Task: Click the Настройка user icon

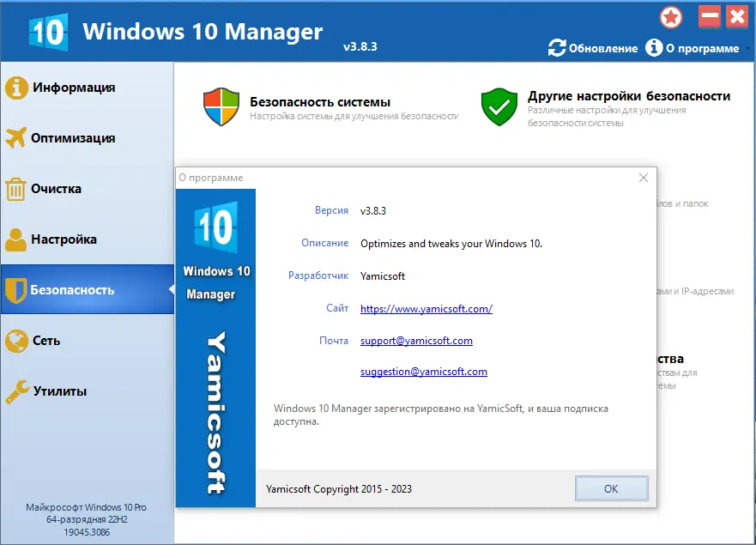Action: click(16, 239)
